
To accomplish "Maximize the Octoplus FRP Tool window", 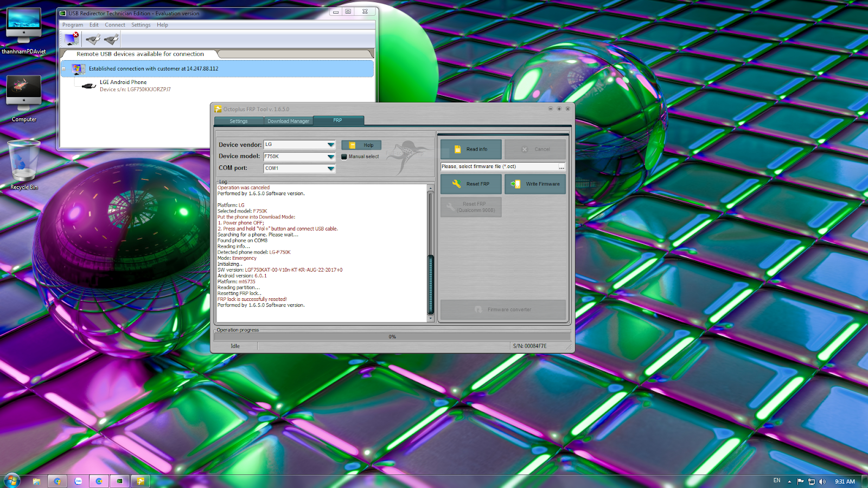I will tap(559, 109).
